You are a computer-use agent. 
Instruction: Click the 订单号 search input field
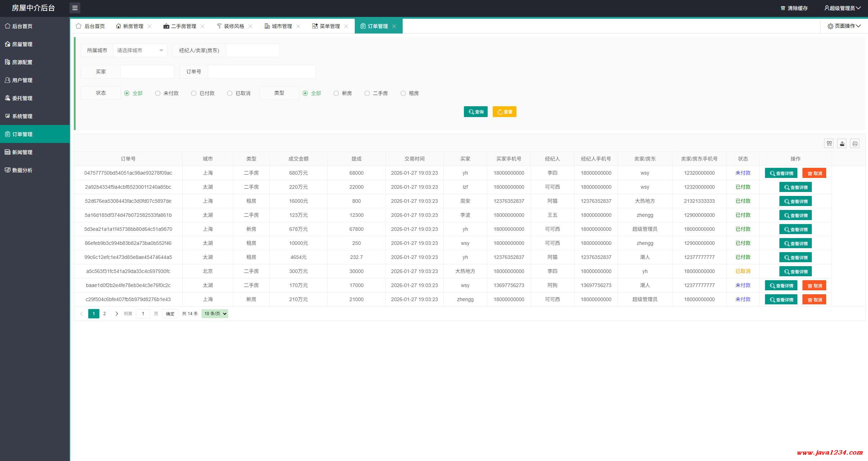(261, 72)
